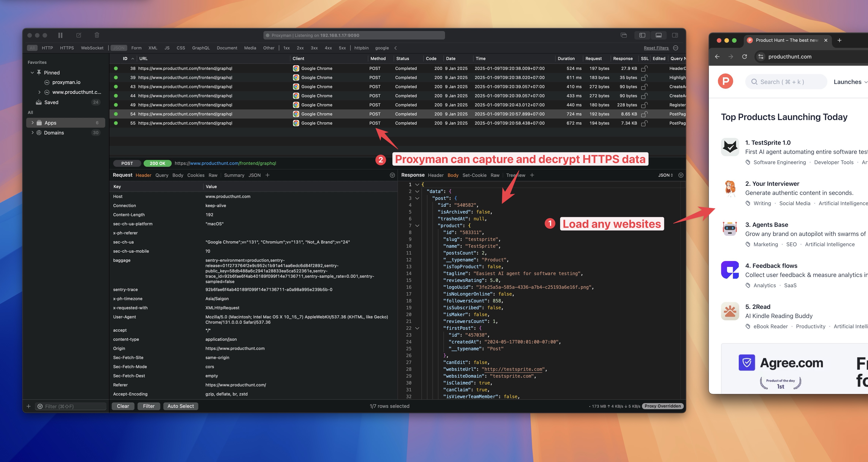Select proxyman.io in the Pinned list
This screenshot has width=868, height=462.
tap(66, 82)
